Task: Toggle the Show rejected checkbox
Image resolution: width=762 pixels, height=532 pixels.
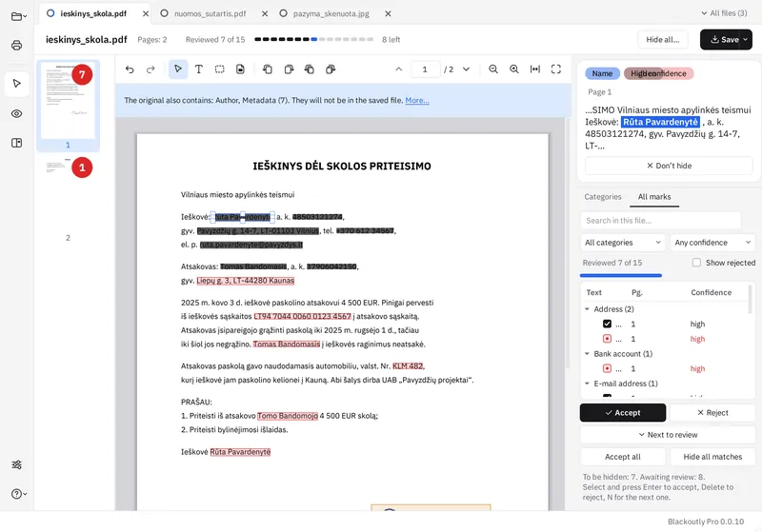Action: (696, 263)
